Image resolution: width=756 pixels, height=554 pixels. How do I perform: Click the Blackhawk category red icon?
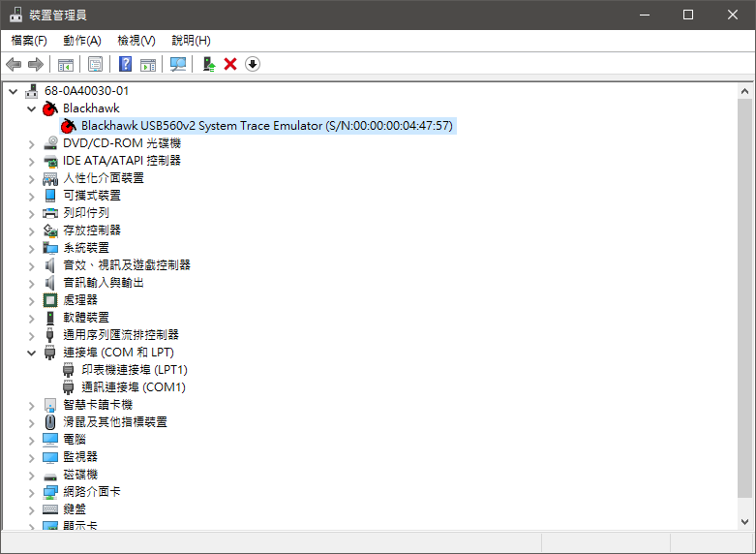coord(50,108)
